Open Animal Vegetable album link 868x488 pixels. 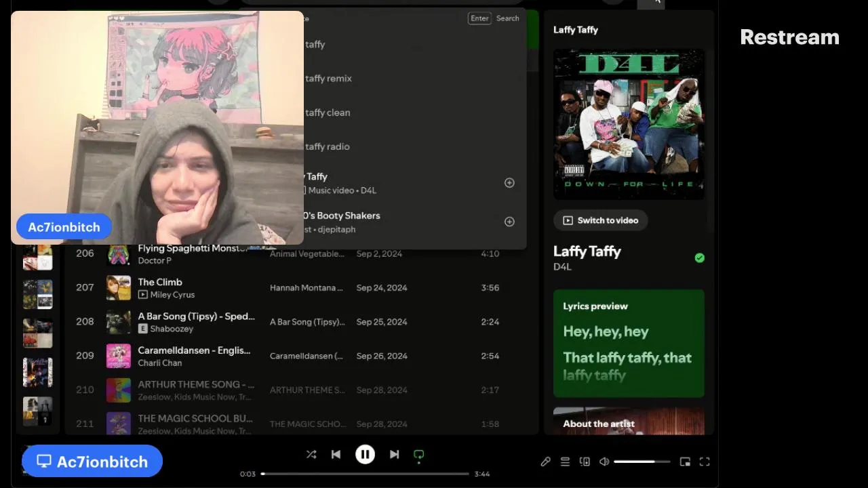click(307, 253)
